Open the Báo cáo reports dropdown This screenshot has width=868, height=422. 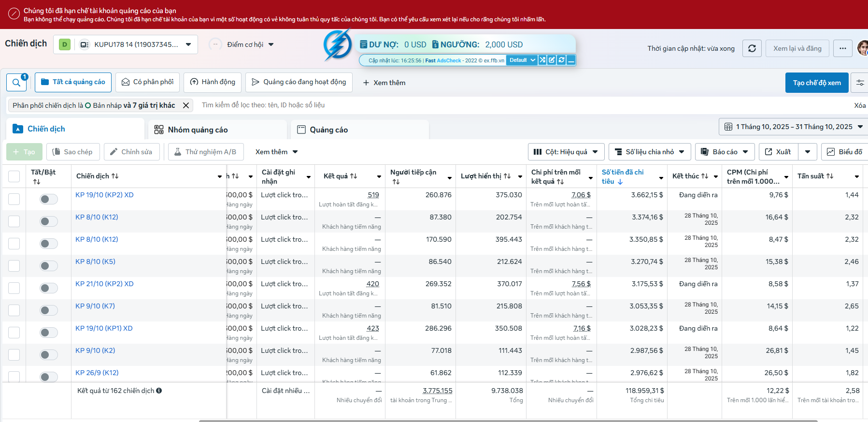click(725, 152)
